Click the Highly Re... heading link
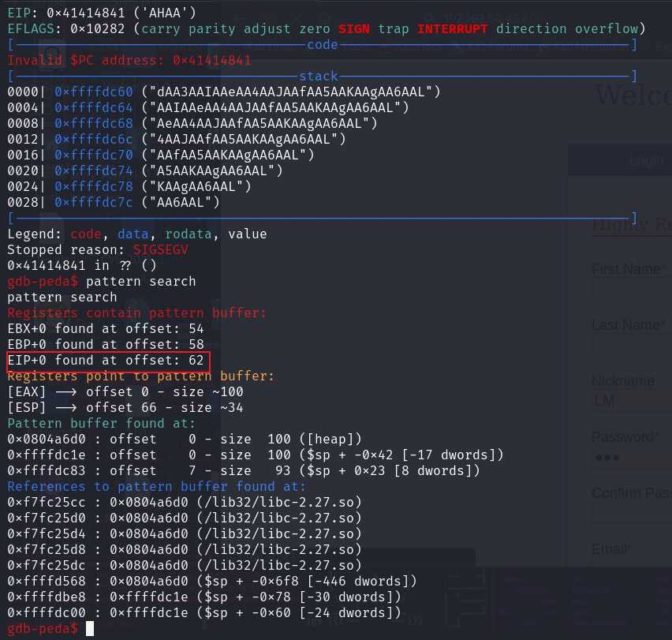This screenshot has height=640, width=672. coord(632,224)
